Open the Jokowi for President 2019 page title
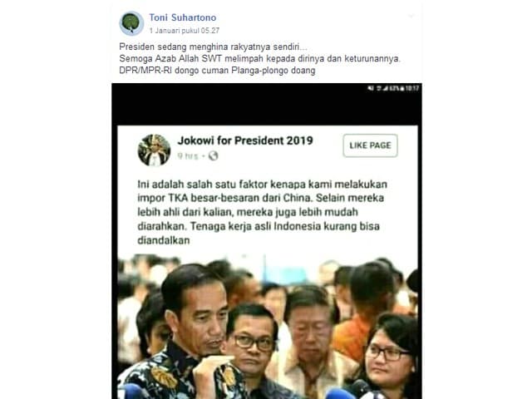Viewport: 532px width, 399px height. click(x=245, y=140)
